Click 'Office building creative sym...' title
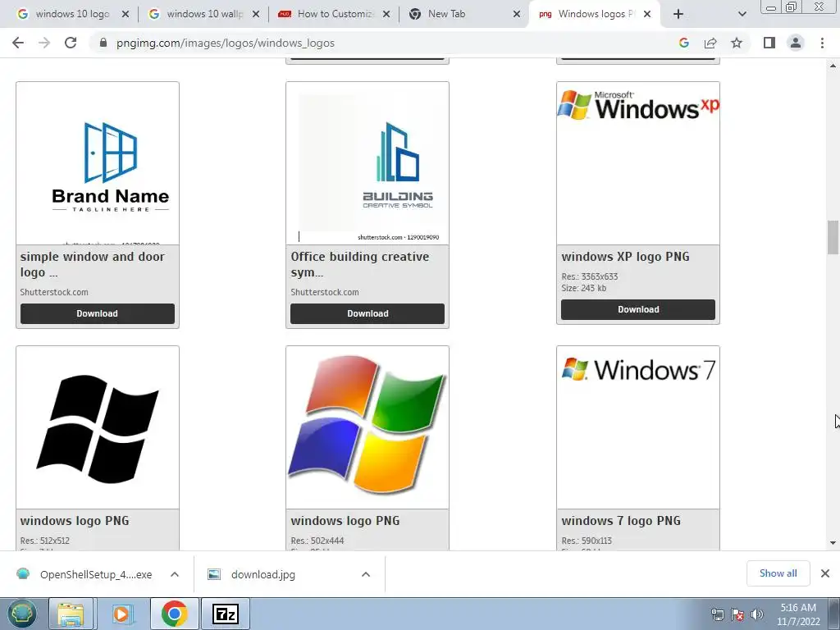840x630 pixels. click(x=360, y=264)
